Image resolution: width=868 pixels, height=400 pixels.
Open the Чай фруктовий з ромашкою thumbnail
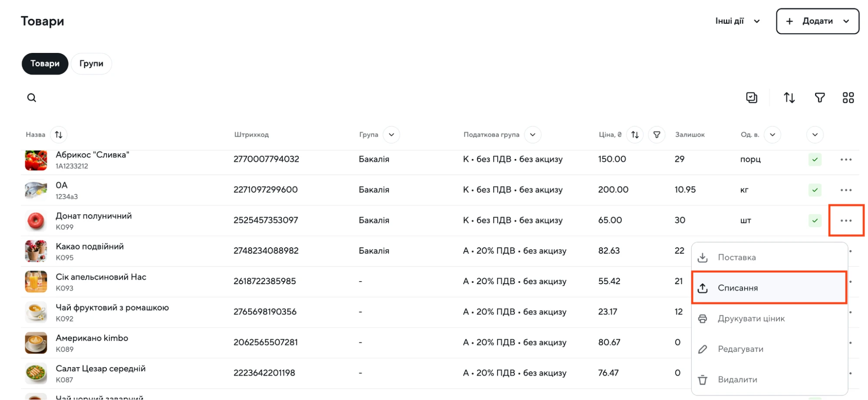pos(36,312)
